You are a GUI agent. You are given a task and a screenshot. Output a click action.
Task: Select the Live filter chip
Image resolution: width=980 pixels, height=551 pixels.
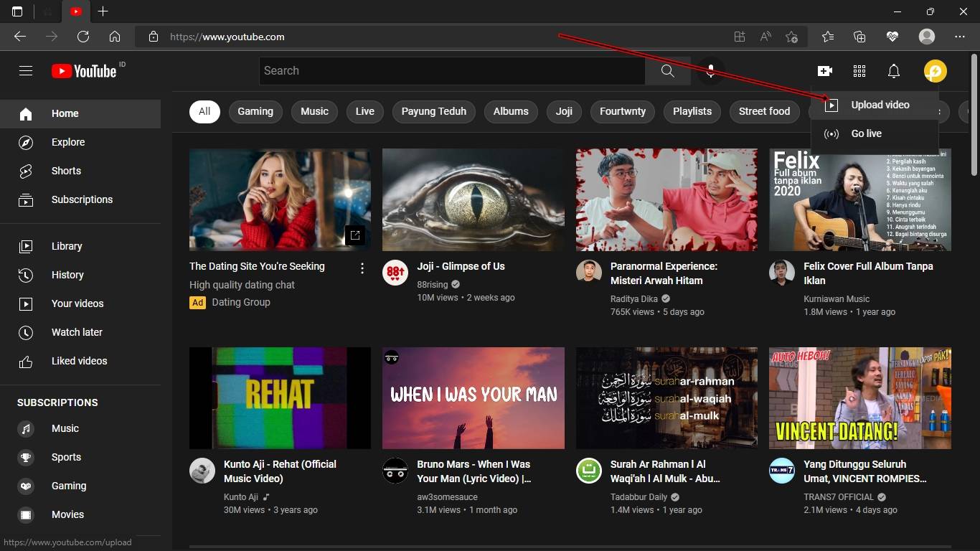(x=365, y=111)
